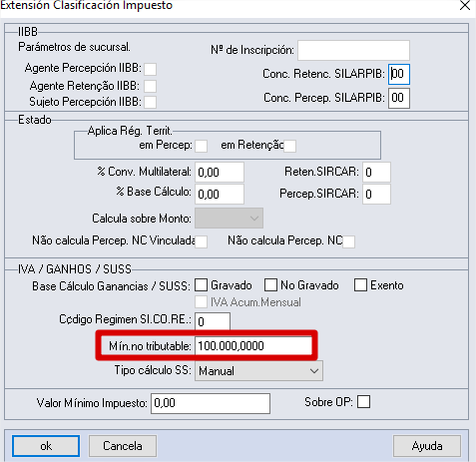
Task: Click the Cancela button
Action: (x=123, y=446)
